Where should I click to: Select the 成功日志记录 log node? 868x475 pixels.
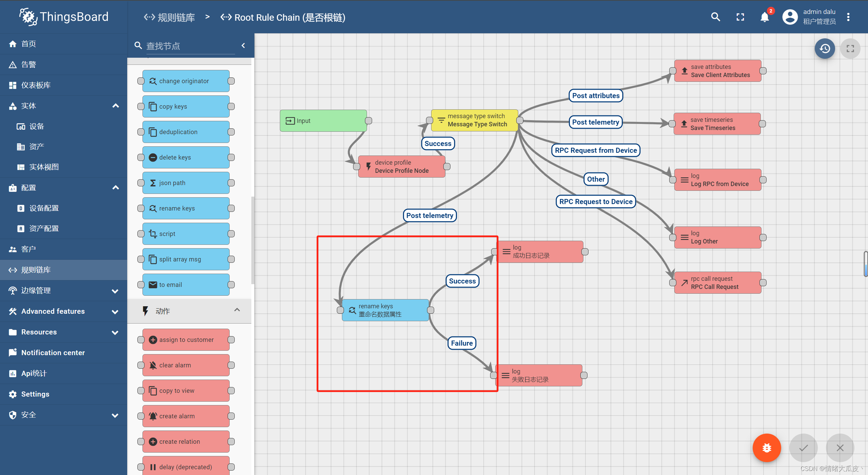pos(540,252)
